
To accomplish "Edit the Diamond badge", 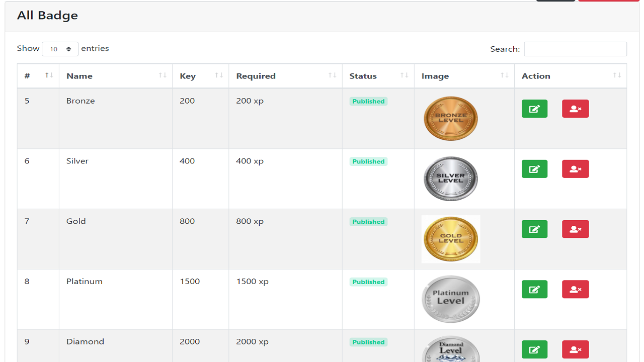I will pyautogui.click(x=534, y=349).
